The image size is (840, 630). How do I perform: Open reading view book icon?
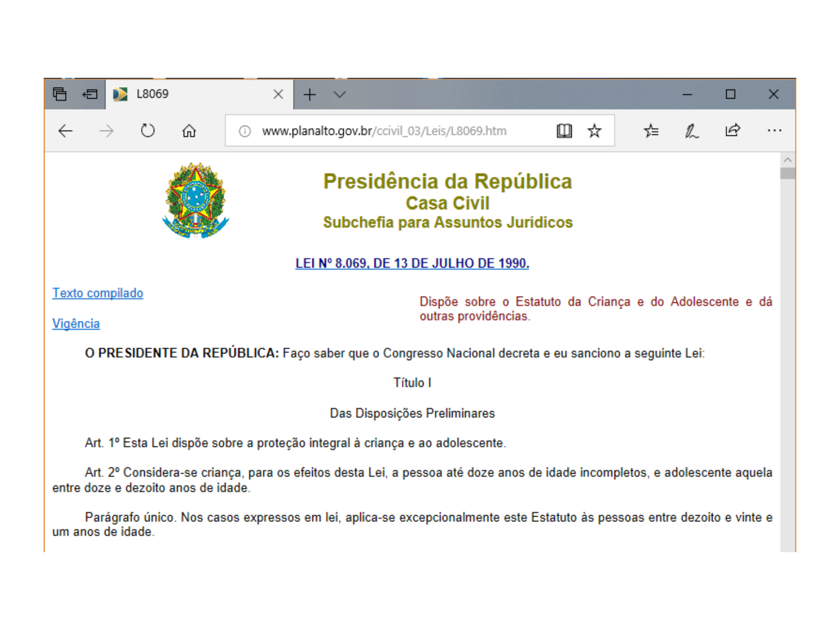(x=564, y=131)
